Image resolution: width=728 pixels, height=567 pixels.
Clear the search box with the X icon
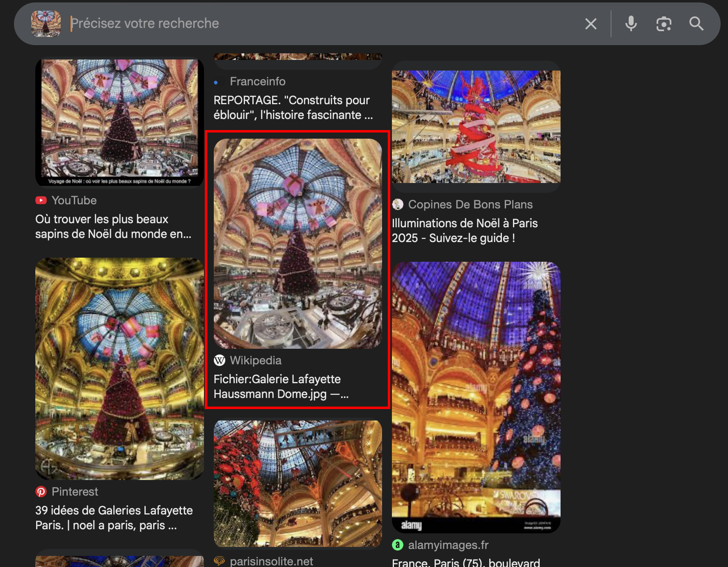[591, 24]
